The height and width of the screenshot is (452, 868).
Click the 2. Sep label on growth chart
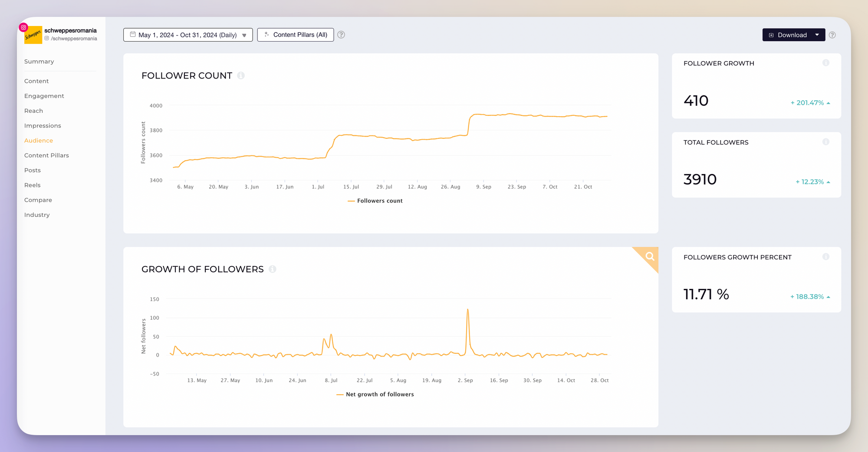[465, 380]
